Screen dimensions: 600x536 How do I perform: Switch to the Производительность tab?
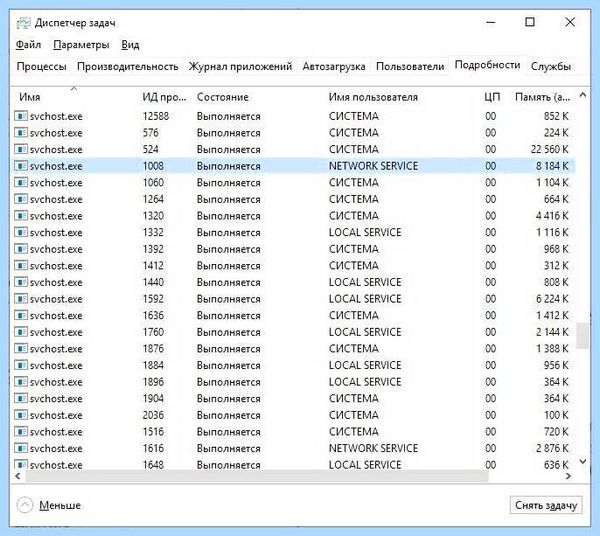(127, 67)
